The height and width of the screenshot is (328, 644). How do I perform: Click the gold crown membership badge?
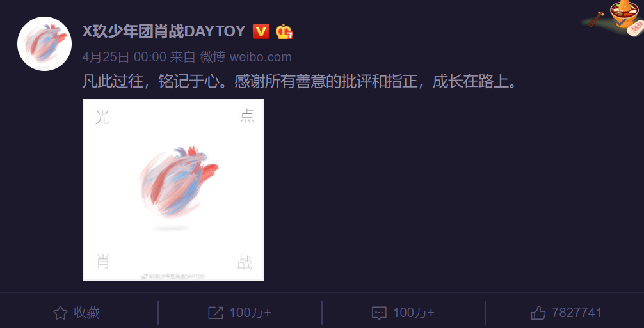pyautogui.click(x=284, y=31)
